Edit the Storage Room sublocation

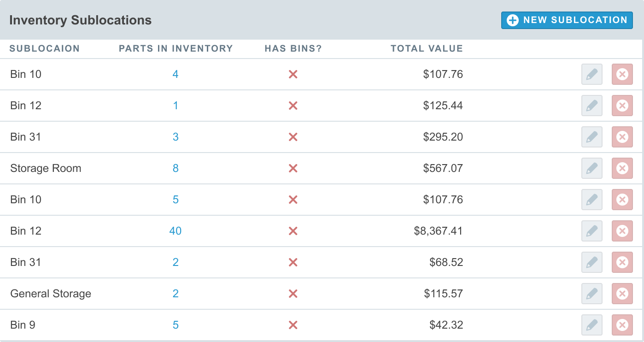(591, 168)
